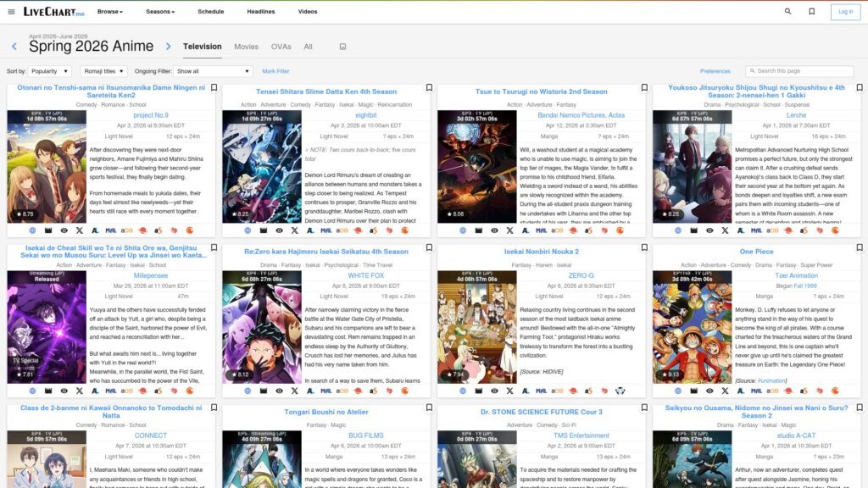Screen dimensions: 868x488
Task: Click the X (Twitter) icon on Tensei Slime card
Action: (x=294, y=230)
